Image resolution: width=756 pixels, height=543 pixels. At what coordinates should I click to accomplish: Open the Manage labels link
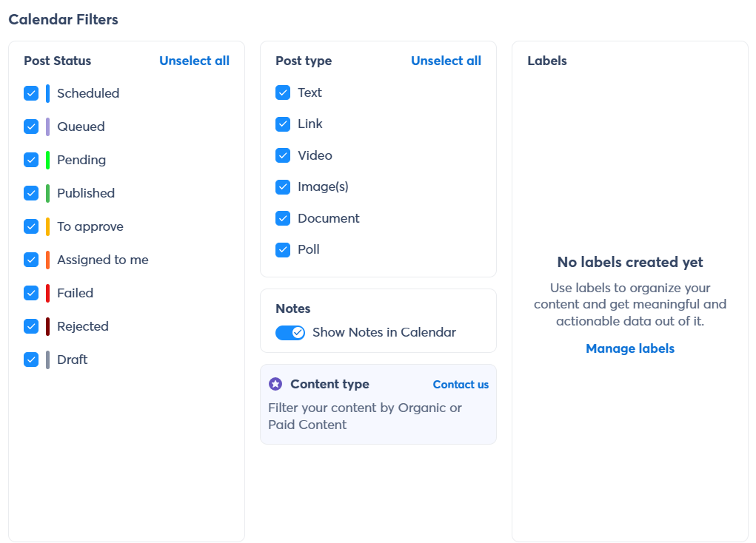[x=629, y=348]
